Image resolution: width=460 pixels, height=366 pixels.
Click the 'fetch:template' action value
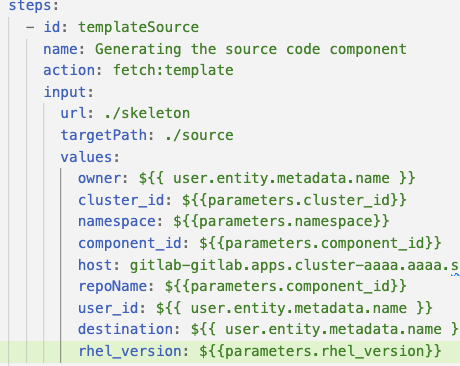pos(173,70)
